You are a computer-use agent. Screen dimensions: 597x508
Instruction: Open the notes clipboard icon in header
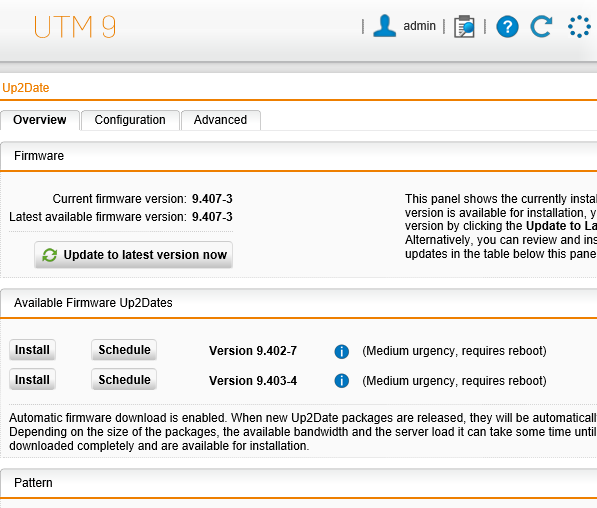pyautogui.click(x=464, y=27)
